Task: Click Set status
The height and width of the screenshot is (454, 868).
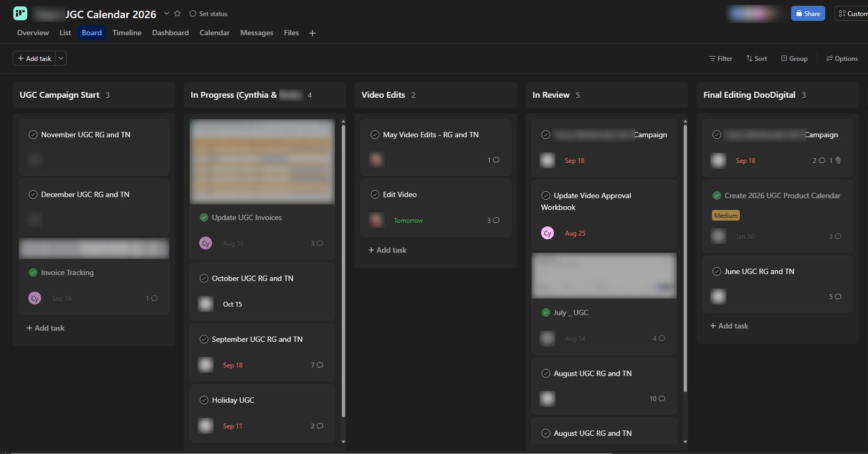Action: 208,14
